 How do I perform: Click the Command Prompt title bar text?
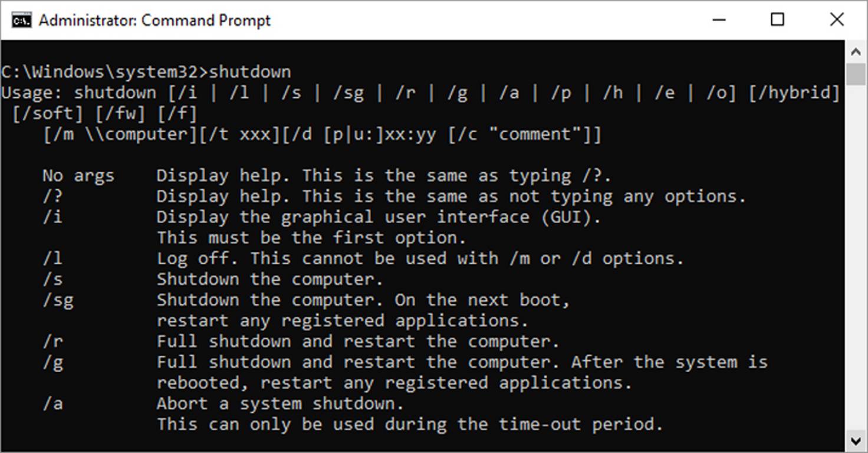154,19
